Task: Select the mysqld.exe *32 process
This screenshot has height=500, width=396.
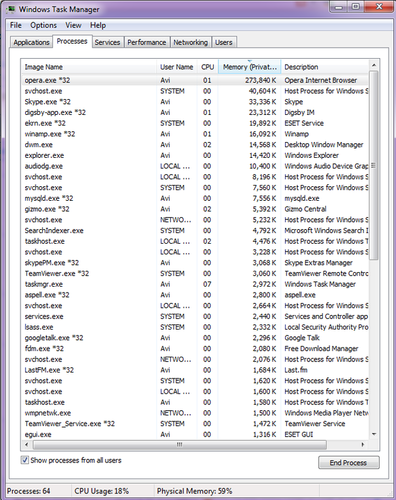Action: (195, 198)
